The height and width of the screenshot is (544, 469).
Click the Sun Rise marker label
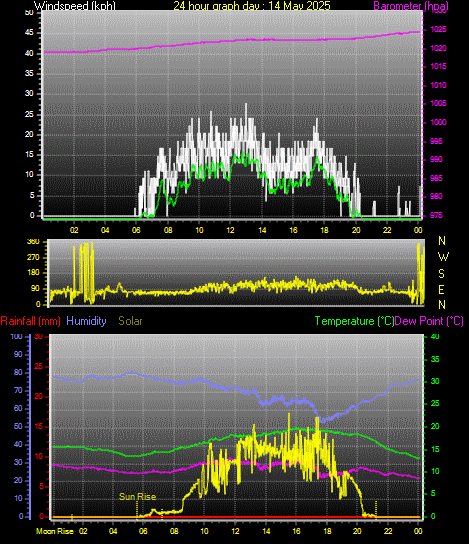pyautogui.click(x=137, y=497)
